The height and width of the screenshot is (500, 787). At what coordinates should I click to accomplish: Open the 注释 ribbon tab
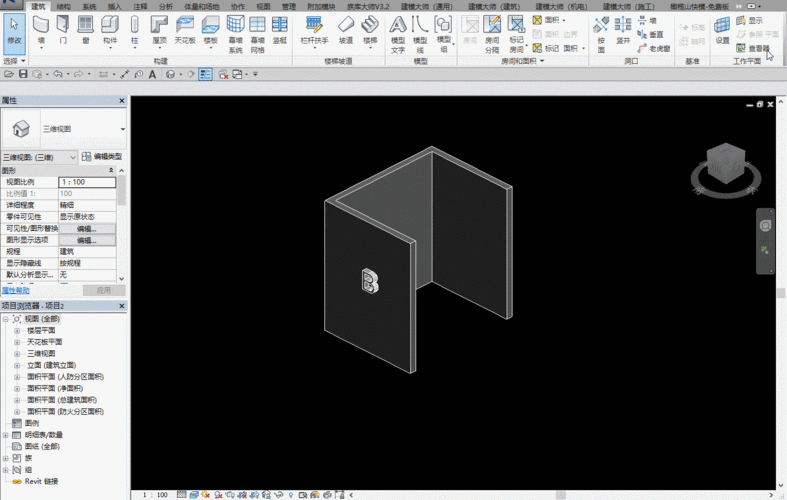click(x=140, y=6)
